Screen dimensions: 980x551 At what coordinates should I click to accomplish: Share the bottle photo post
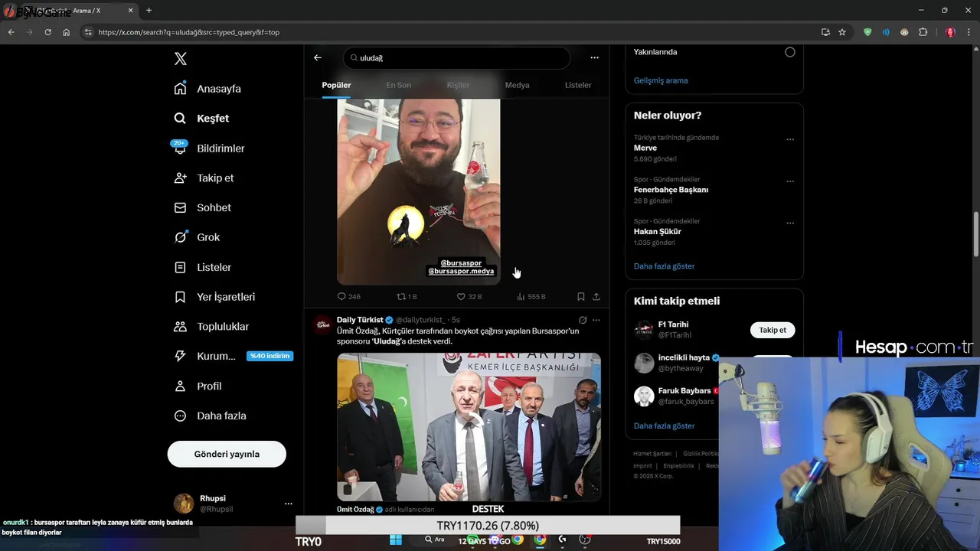tap(596, 296)
